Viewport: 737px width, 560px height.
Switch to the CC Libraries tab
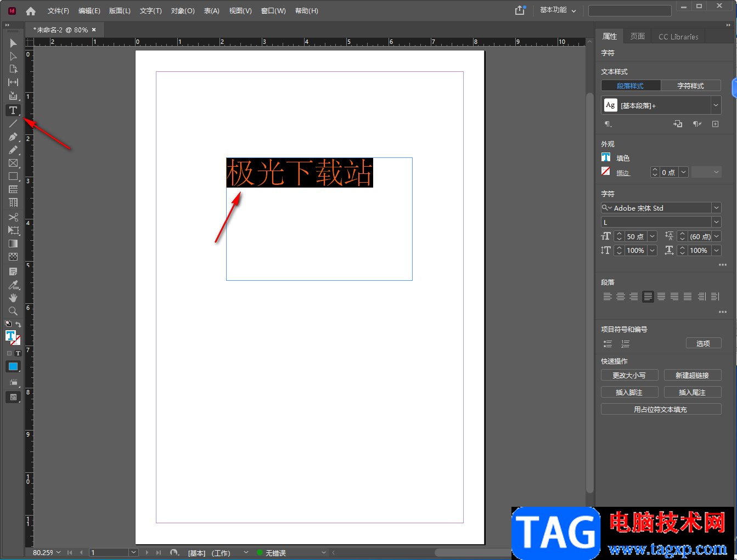678,37
